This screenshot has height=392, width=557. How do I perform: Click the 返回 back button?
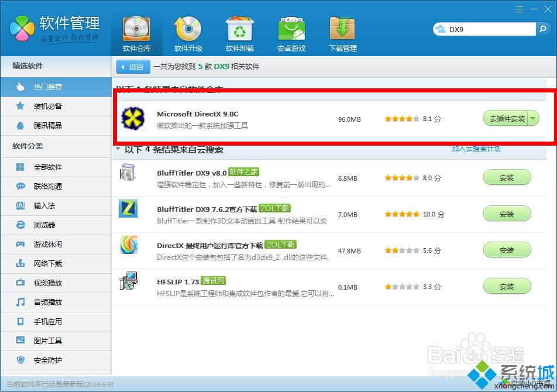133,67
